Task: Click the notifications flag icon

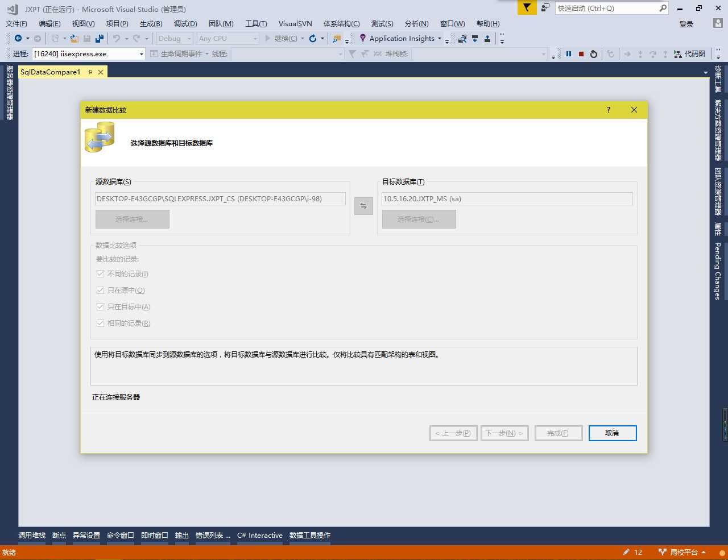Action: coord(527,7)
